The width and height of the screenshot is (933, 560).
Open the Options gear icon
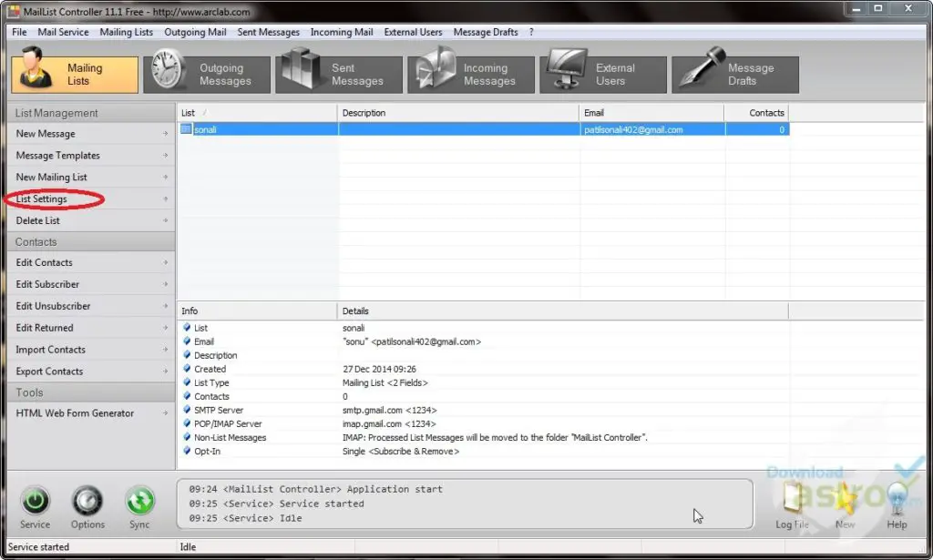(x=87, y=502)
